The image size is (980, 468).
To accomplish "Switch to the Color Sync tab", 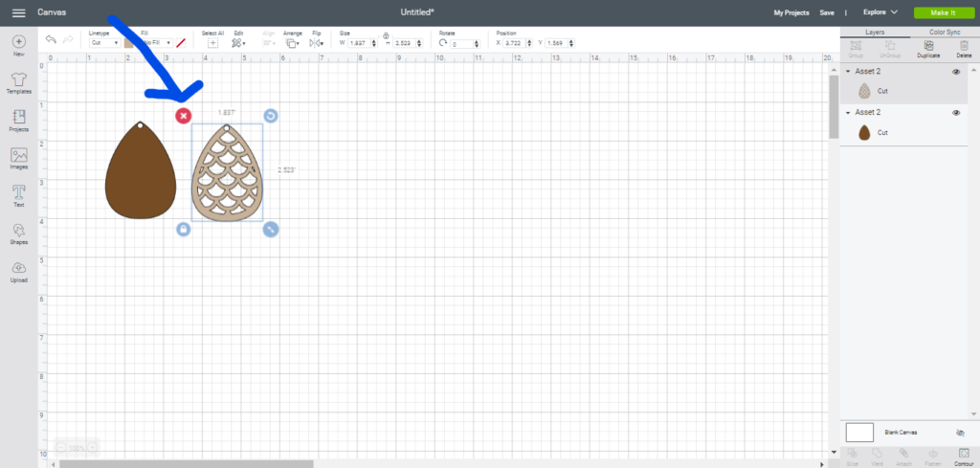I will point(945,32).
